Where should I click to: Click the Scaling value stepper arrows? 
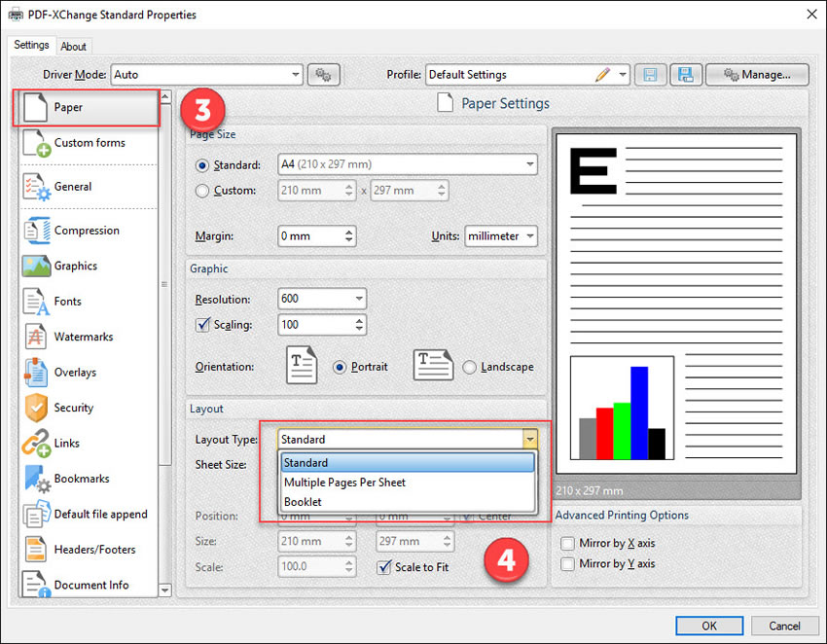coord(359,324)
